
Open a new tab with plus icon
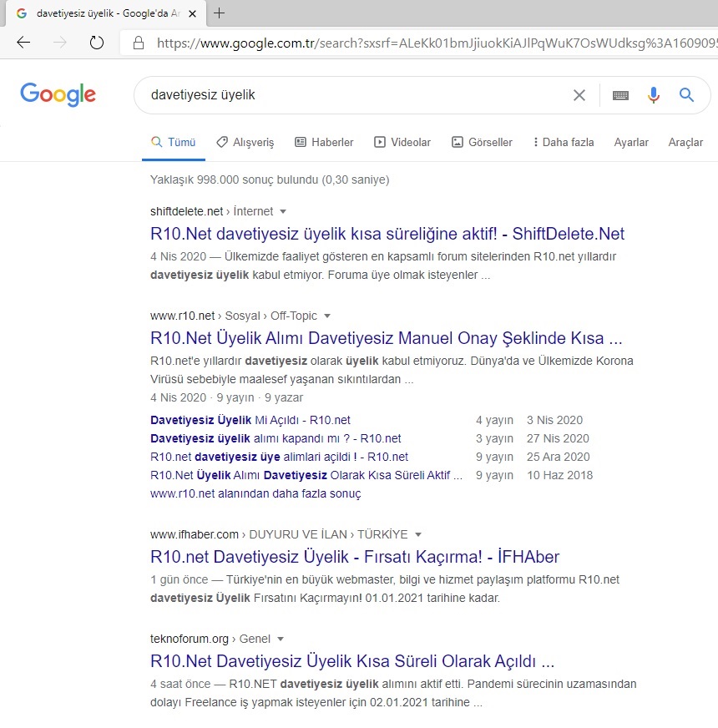point(219,13)
